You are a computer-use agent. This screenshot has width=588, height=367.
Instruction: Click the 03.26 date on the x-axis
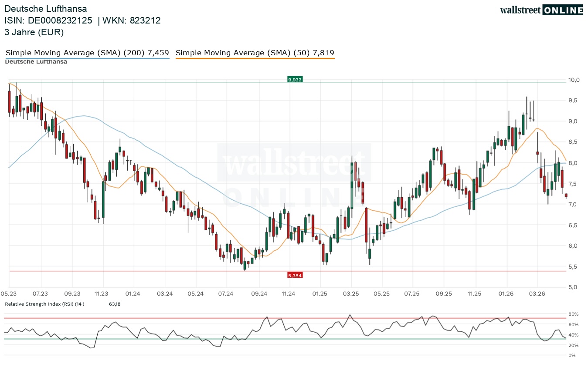coord(537,294)
